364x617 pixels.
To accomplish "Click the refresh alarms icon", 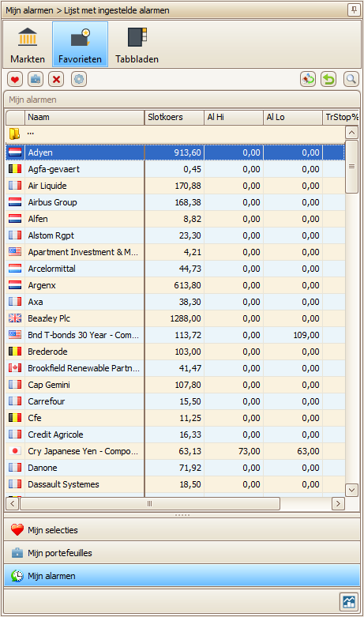I will [308, 80].
